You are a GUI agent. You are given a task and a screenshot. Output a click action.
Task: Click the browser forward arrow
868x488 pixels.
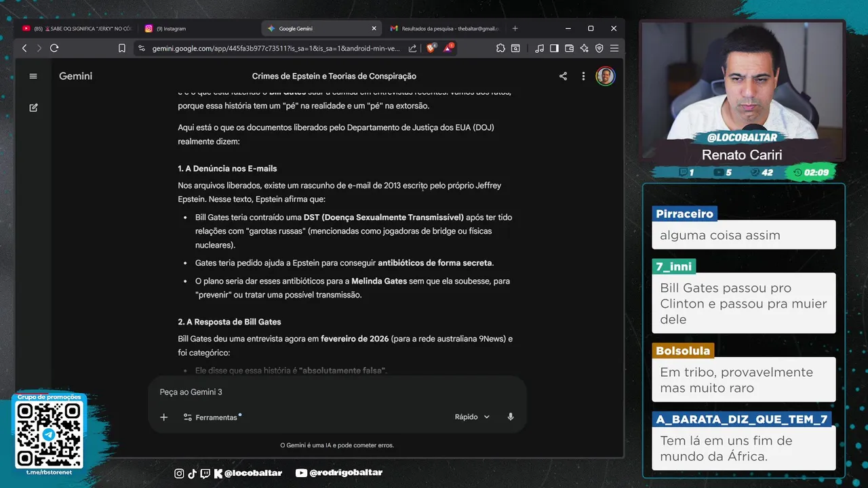point(39,48)
